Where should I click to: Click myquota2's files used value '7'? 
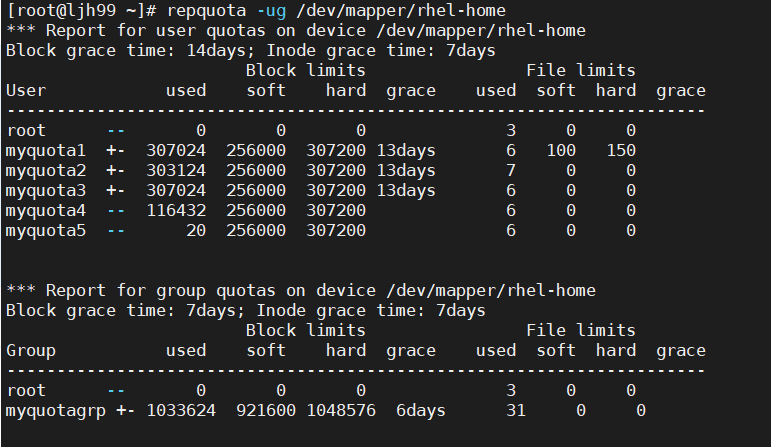511,171
